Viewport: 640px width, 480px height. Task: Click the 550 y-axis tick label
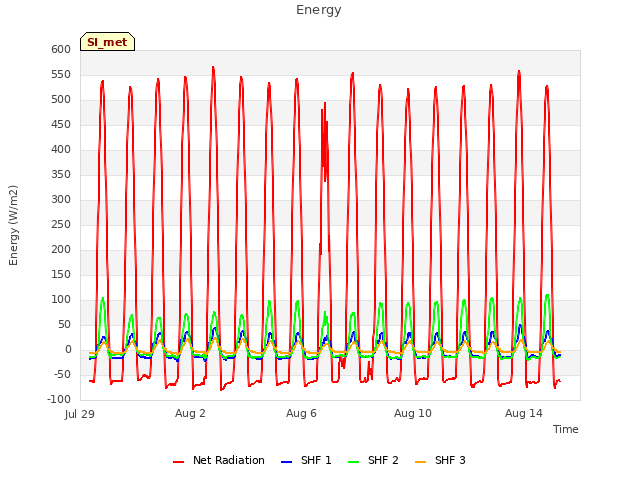pos(61,75)
